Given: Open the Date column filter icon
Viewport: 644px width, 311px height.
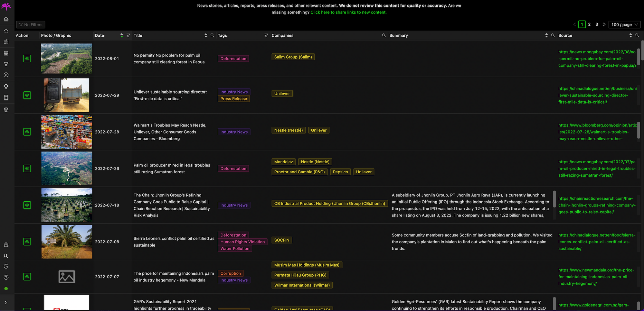Looking at the screenshot, I should point(128,35).
